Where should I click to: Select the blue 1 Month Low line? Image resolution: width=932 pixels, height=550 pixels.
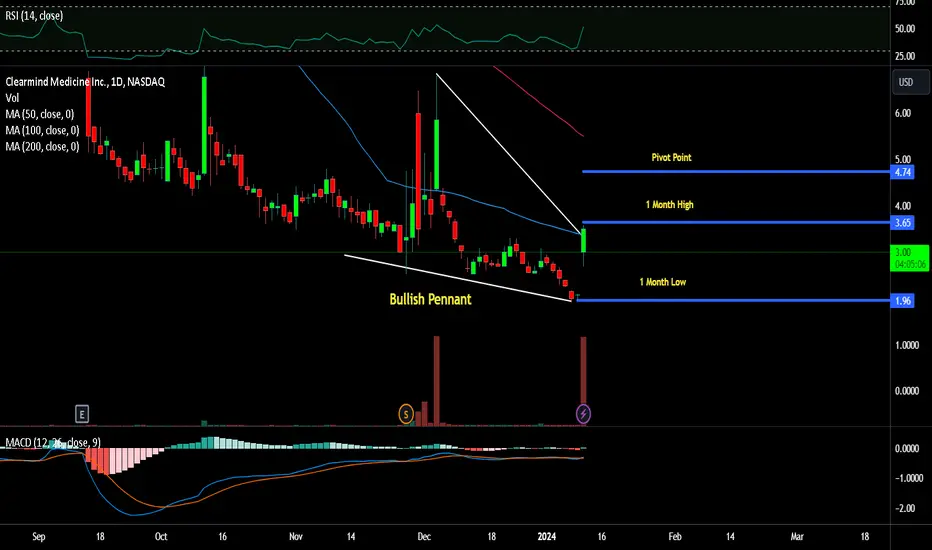[733, 300]
